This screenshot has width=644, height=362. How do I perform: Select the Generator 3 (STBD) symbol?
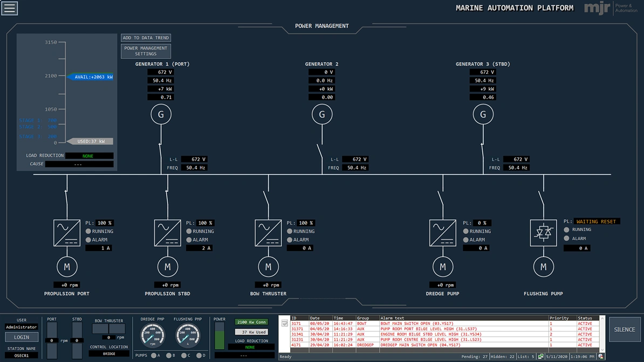[483, 115]
